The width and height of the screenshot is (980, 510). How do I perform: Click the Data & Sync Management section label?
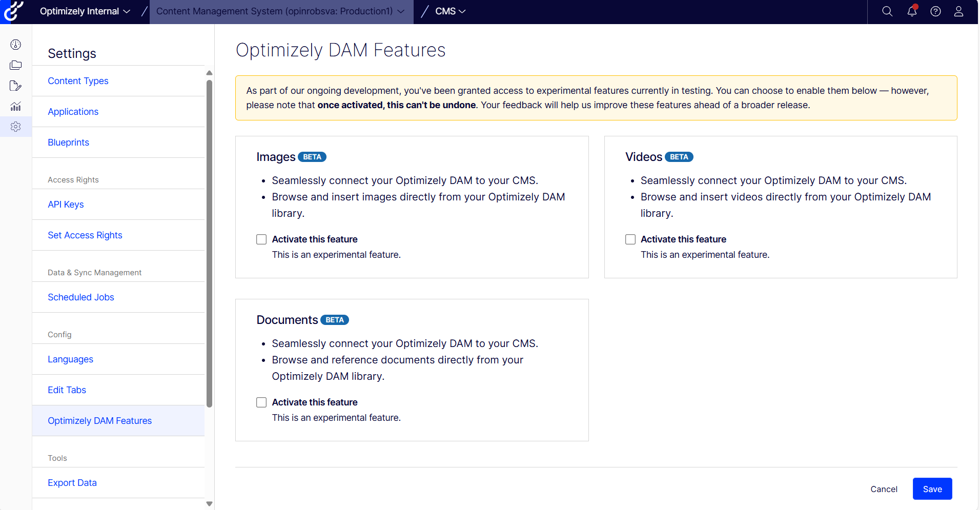(94, 273)
